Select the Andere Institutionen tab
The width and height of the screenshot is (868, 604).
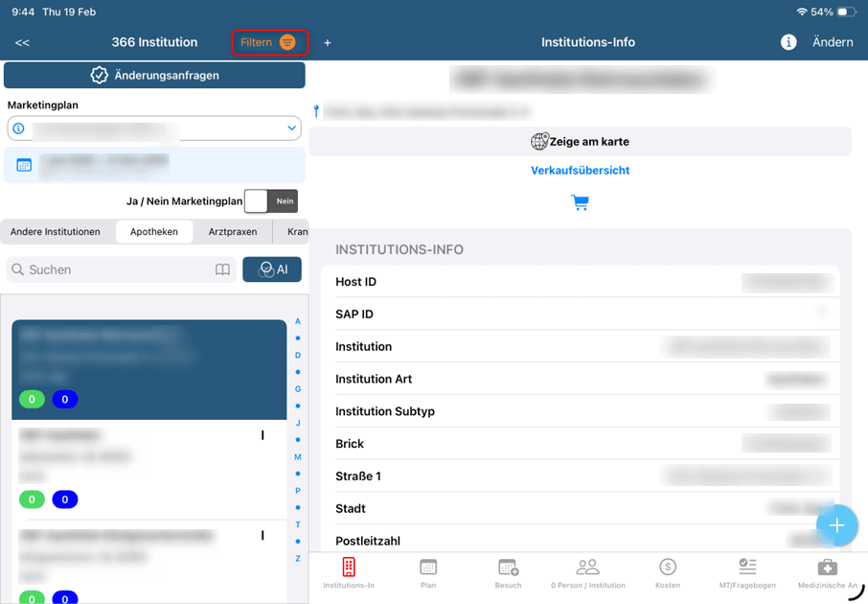pyautogui.click(x=56, y=232)
